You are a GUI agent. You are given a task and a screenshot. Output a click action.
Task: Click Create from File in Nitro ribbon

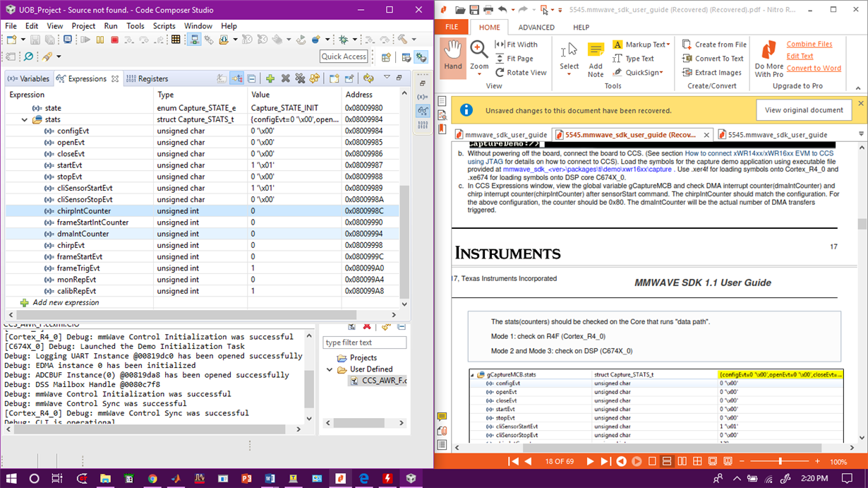(x=714, y=44)
